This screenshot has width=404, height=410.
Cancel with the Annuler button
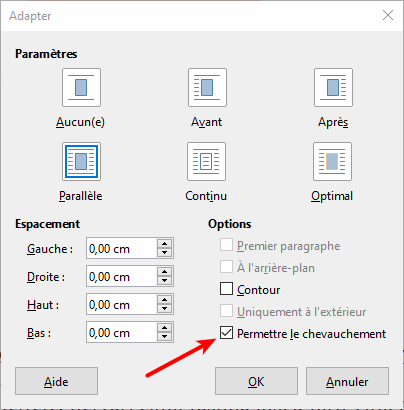point(347,381)
